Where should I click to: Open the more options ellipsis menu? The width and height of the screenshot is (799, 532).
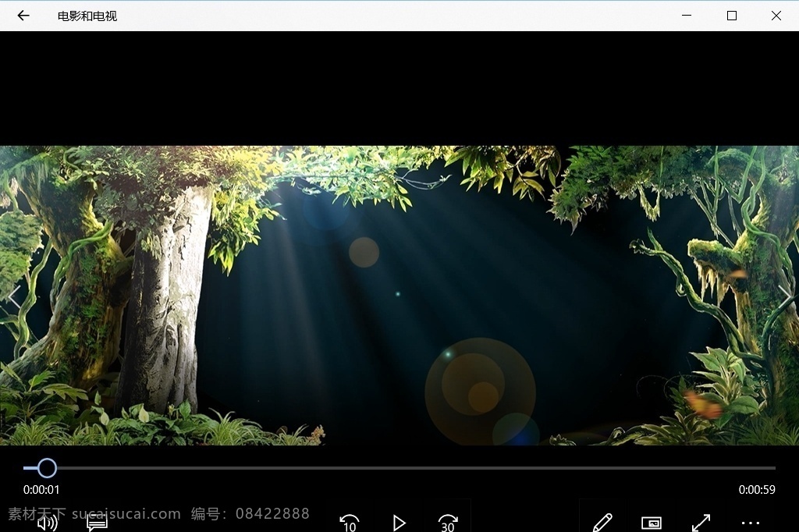click(750, 523)
